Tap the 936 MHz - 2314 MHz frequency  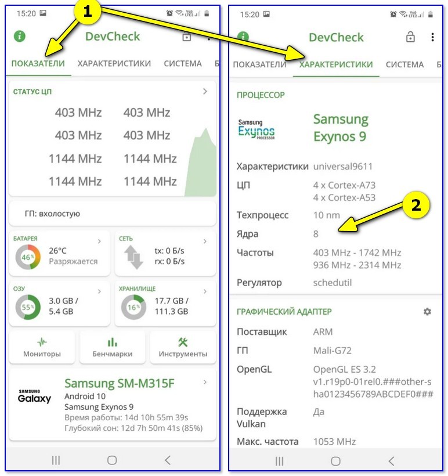[357, 265]
